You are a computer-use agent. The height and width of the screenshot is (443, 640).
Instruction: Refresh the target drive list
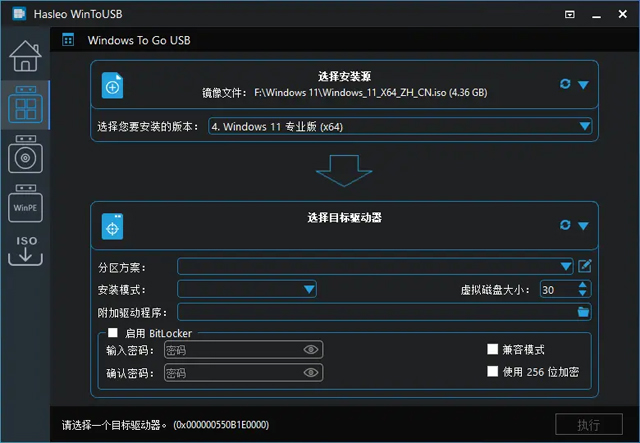tap(566, 225)
